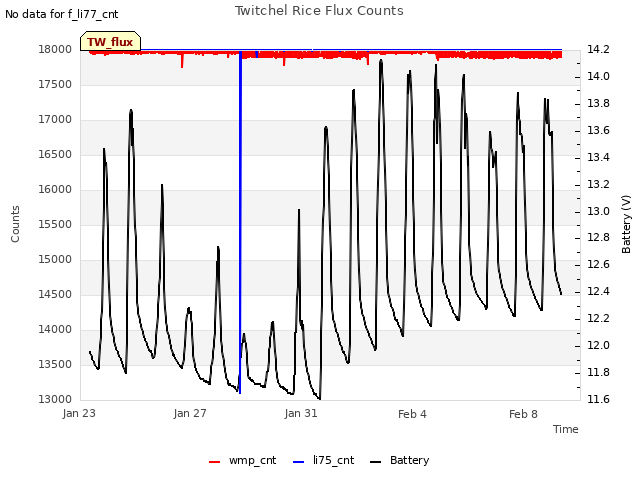Click the 12.8 battery tick label
The image size is (640, 480).
pos(598,238)
